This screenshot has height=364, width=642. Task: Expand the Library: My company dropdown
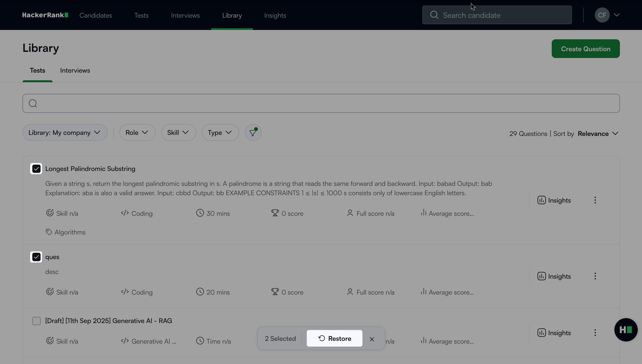click(x=65, y=133)
